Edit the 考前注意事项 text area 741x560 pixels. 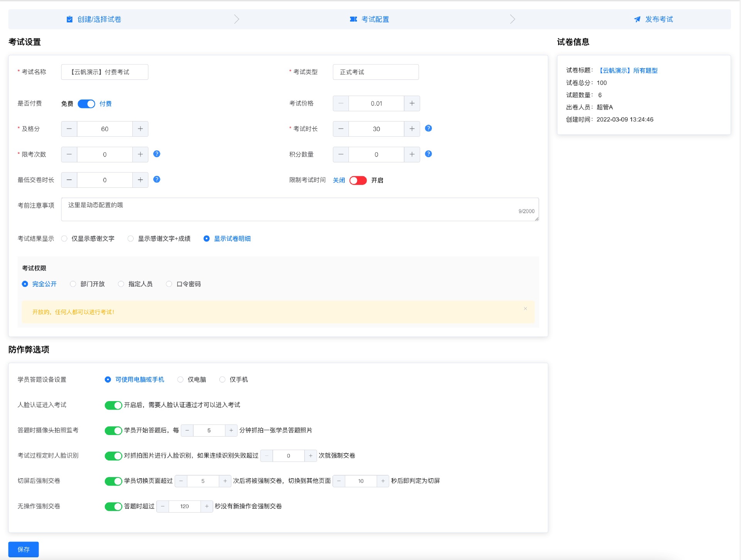click(300, 209)
